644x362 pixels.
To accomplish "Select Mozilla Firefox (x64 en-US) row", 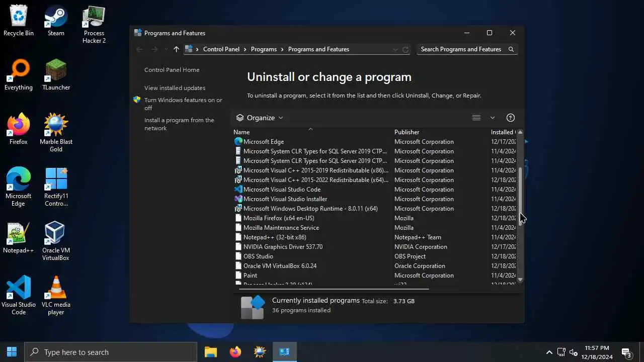I will click(x=374, y=218).
